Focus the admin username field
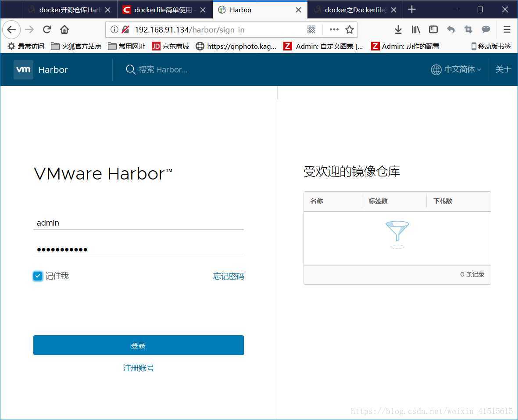This screenshot has height=420, width=518. click(139, 223)
